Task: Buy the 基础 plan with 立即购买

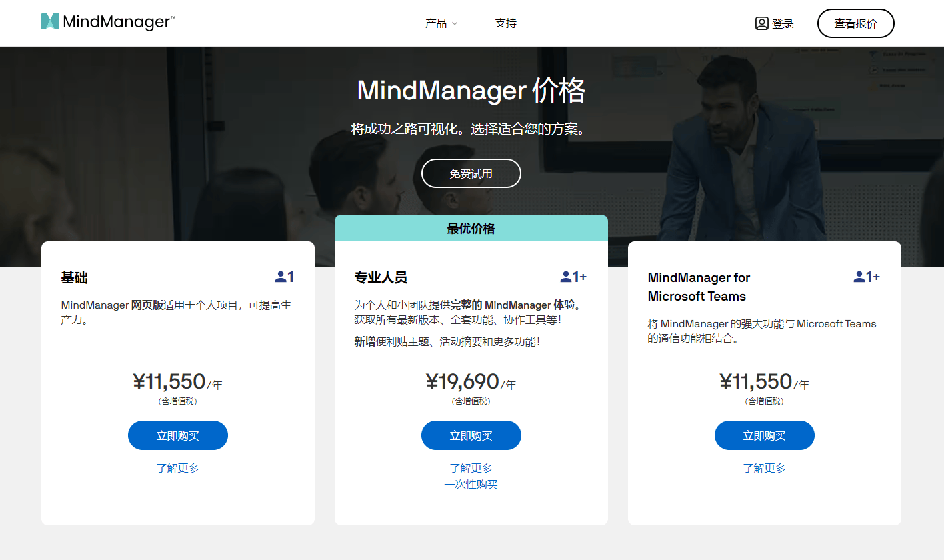Action: click(x=178, y=435)
